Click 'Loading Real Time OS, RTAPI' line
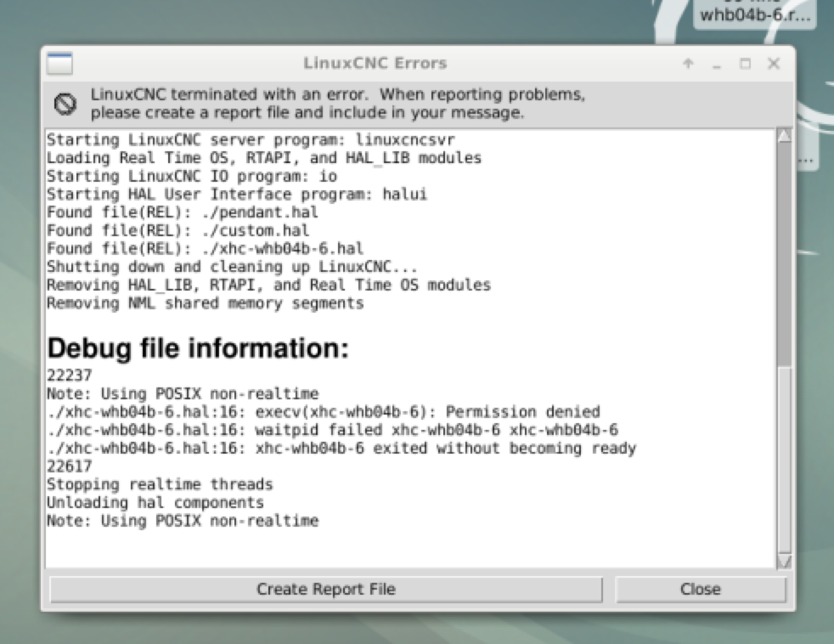The width and height of the screenshot is (834, 644). [264, 158]
